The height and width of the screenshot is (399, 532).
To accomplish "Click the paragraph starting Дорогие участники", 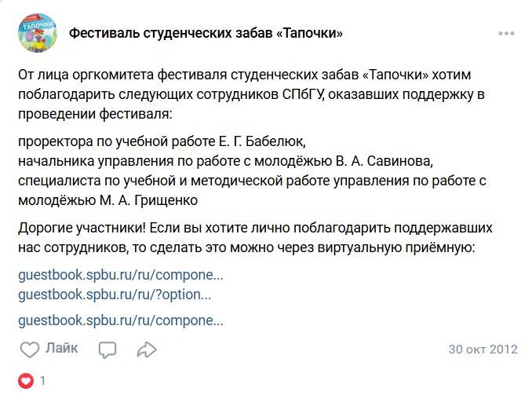I will [255, 237].
